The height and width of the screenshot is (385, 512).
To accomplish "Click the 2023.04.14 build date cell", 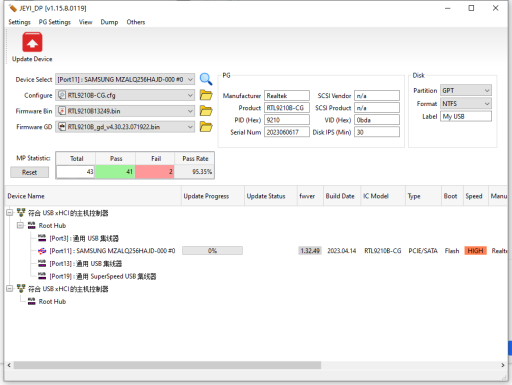I will coord(342,251).
